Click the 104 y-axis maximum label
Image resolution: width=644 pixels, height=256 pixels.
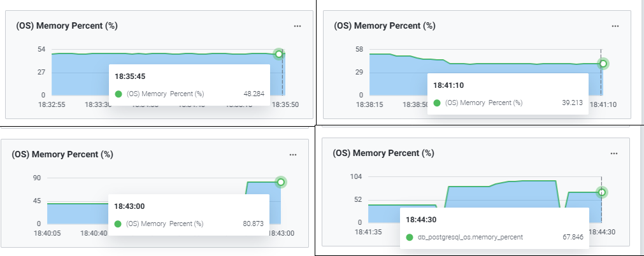(x=356, y=176)
